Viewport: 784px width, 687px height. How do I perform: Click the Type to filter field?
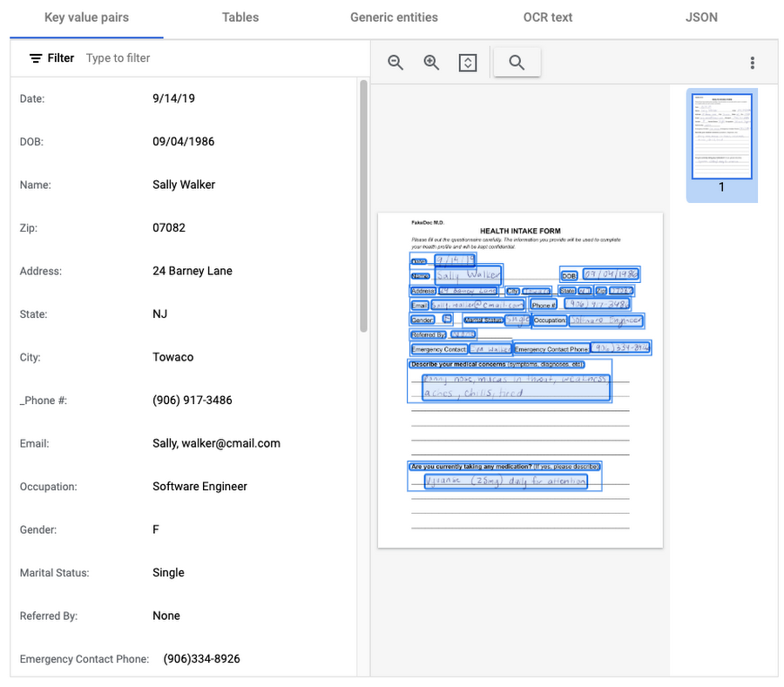point(220,58)
